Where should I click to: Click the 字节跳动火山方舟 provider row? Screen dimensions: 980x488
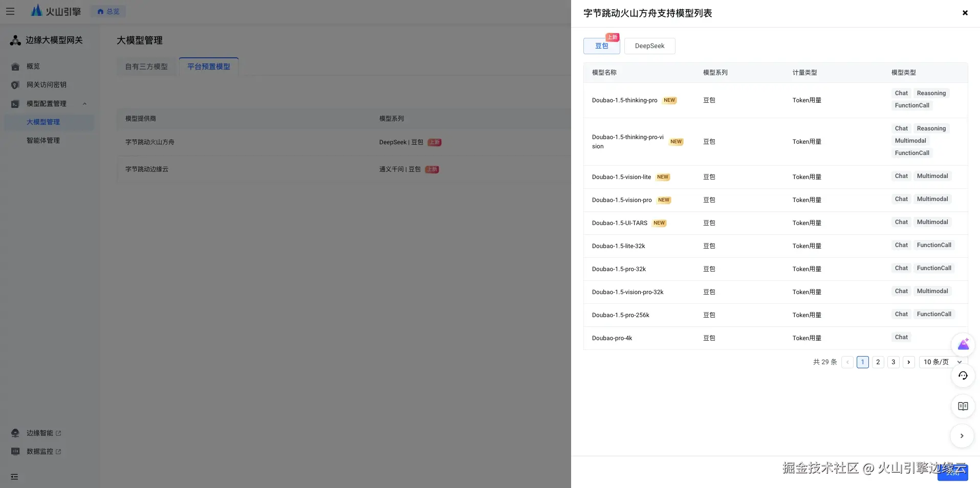tap(344, 142)
